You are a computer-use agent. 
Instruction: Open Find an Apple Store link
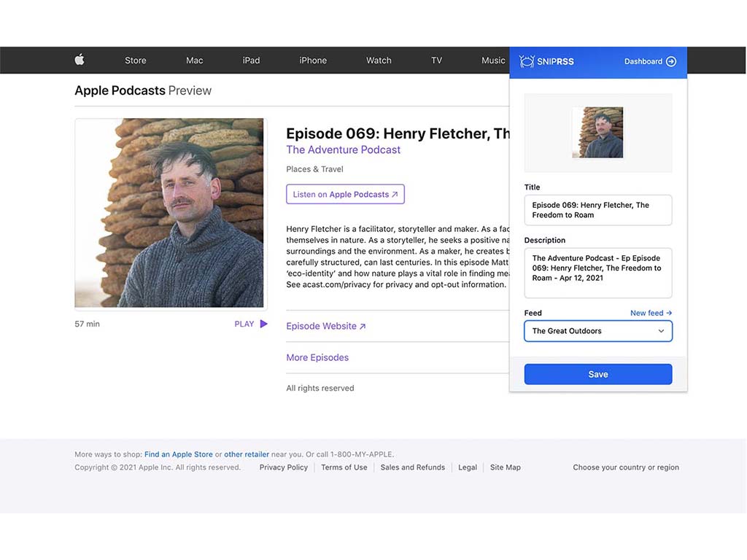click(x=179, y=454)
